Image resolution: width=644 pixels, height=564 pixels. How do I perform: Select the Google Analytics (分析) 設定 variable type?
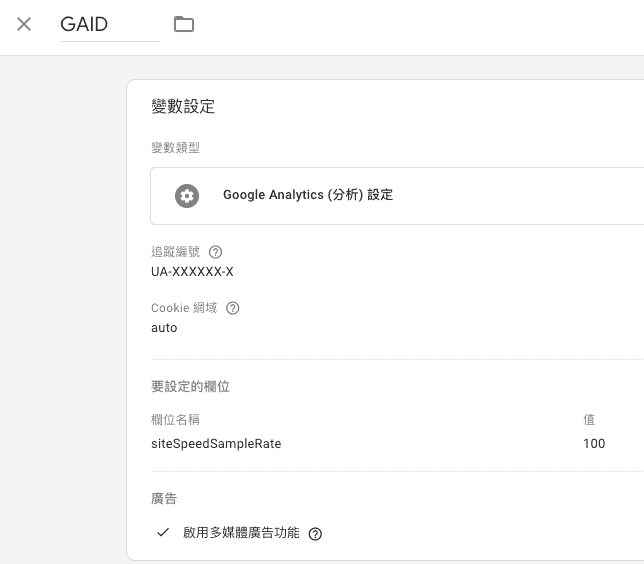tap(308, 196)
